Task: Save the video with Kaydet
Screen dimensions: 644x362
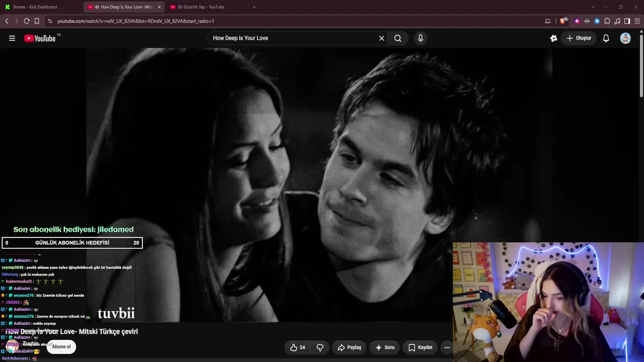Action: pos(420,347)
